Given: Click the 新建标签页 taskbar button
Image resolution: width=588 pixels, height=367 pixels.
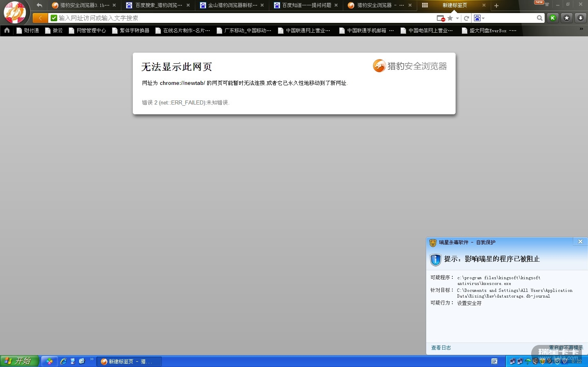Looking at the screenshot, I should (x=130, y=362).
